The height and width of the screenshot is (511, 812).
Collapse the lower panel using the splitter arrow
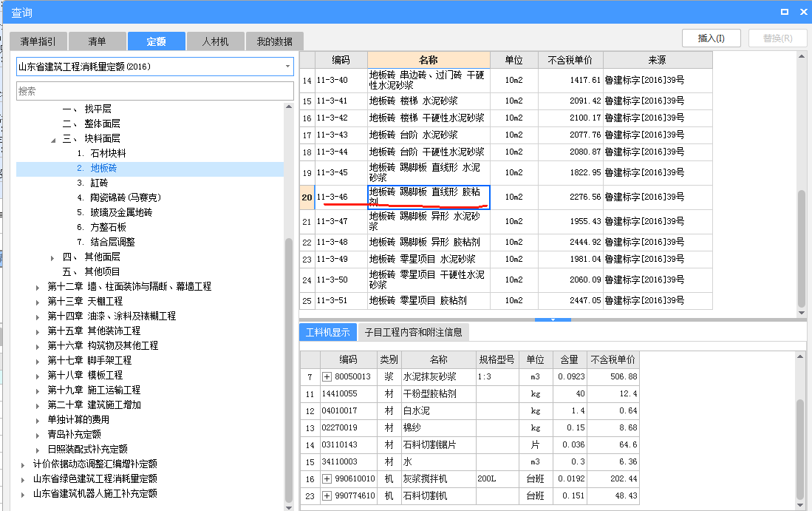click(x=553, y=319)
